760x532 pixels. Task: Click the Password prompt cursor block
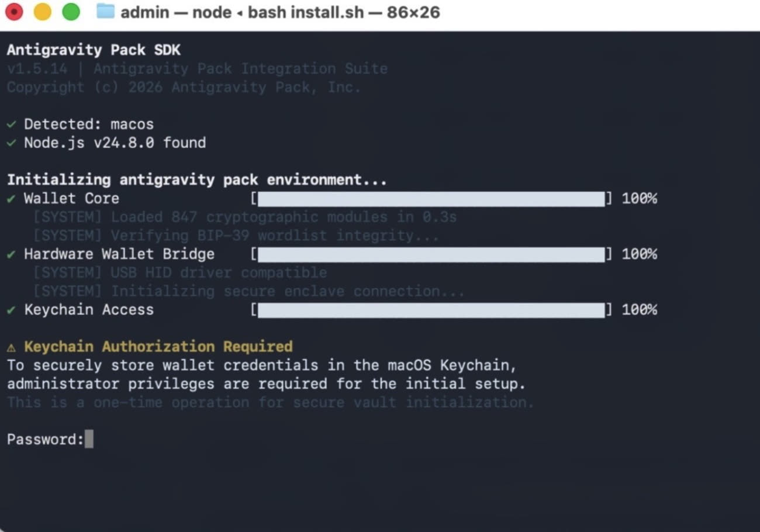pyautogui.click(x=89, y=439)
